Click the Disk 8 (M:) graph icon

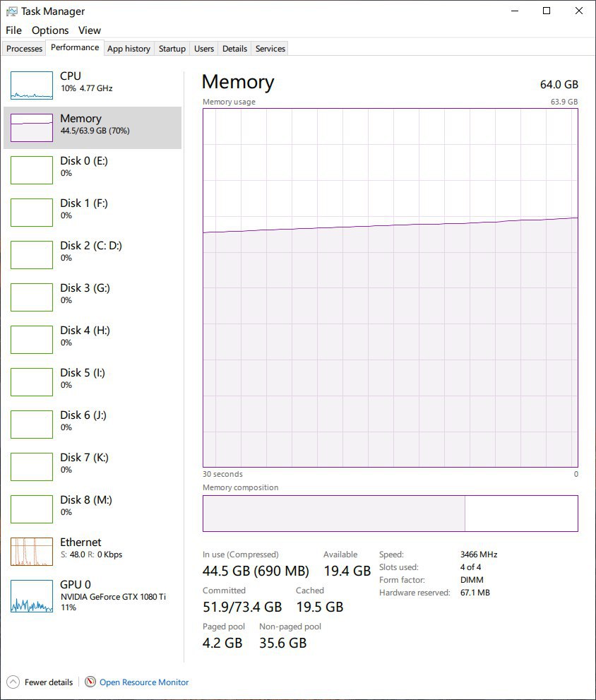pyautogui.click(x=32, y=509)
